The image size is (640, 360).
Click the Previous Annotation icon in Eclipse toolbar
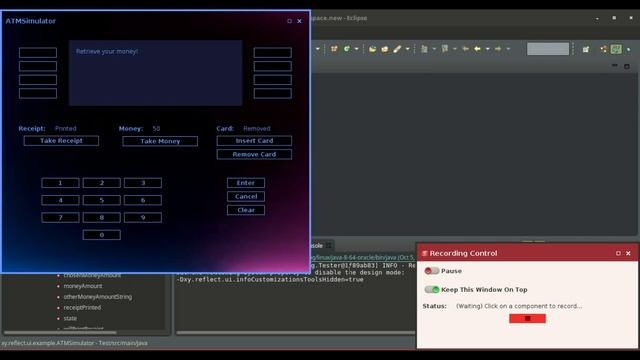445,49
